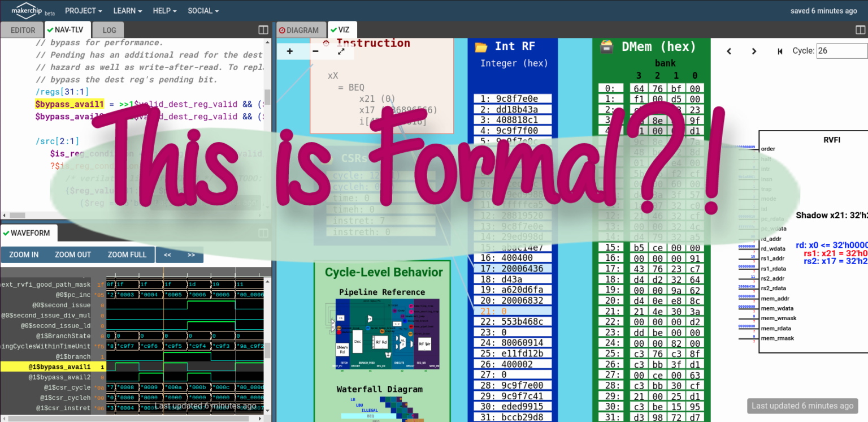Click Int RF register 21: 0

(x=513, y=311)
